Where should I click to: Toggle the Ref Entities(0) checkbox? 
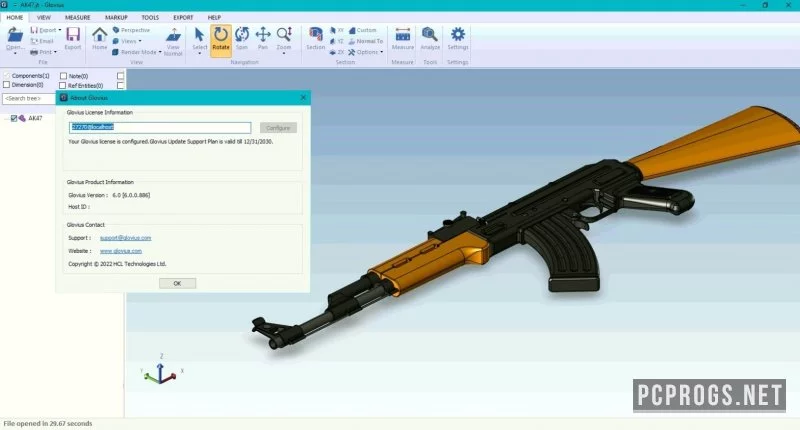pyautogui.click(x=63, y=86)
